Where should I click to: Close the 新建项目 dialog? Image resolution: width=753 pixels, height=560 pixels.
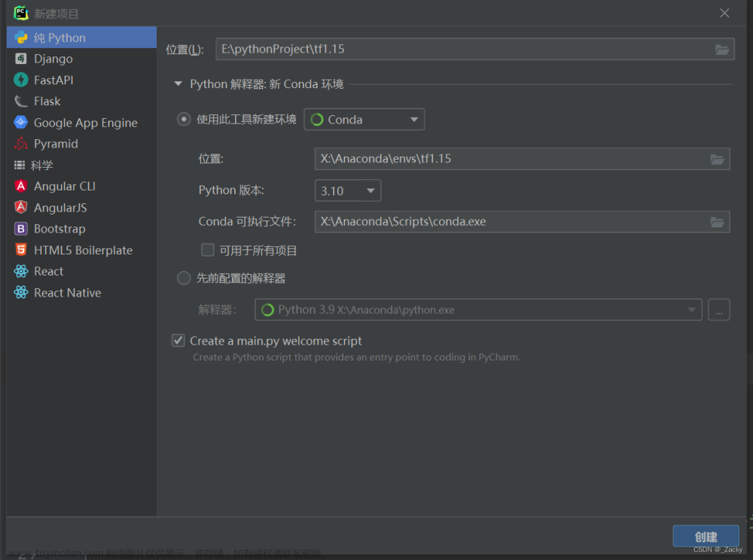click(724, 13)
